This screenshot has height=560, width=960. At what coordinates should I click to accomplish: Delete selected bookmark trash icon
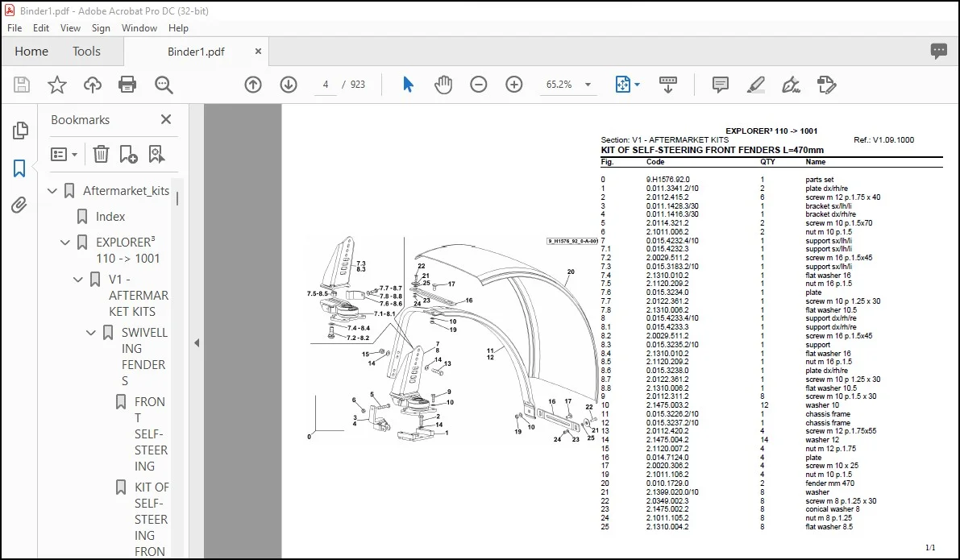pyautogui.click(x=101, y=154)
